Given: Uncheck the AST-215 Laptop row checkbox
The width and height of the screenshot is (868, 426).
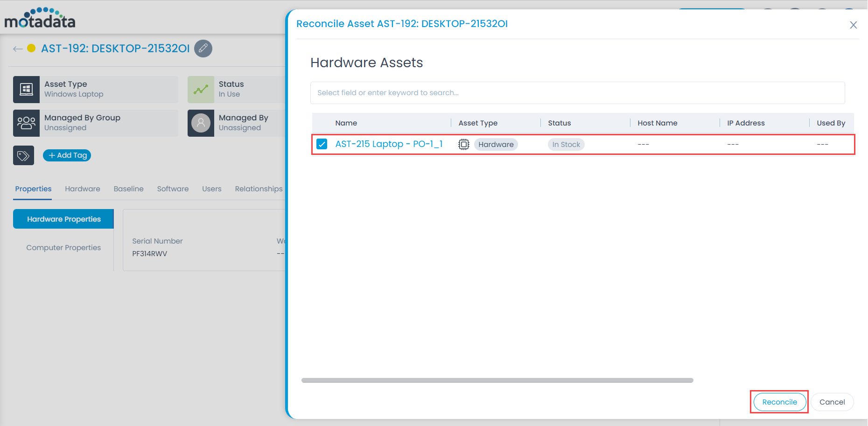Looking at the screenshot, I should [x=322, y=144].
